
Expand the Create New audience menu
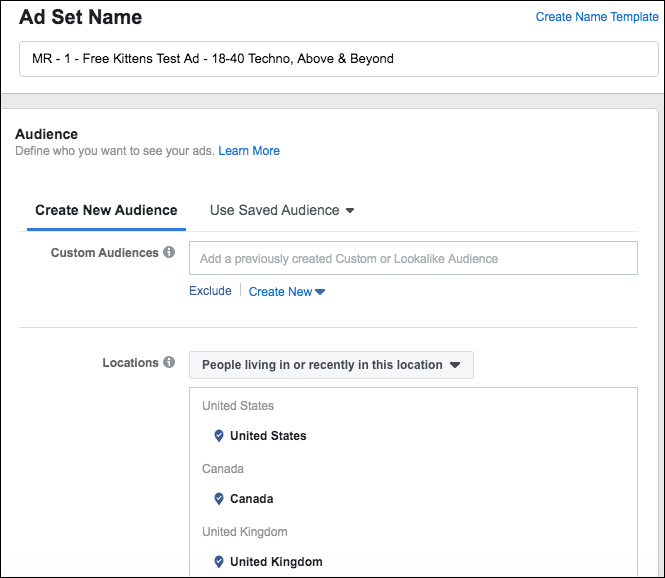[x=287, y=292]
